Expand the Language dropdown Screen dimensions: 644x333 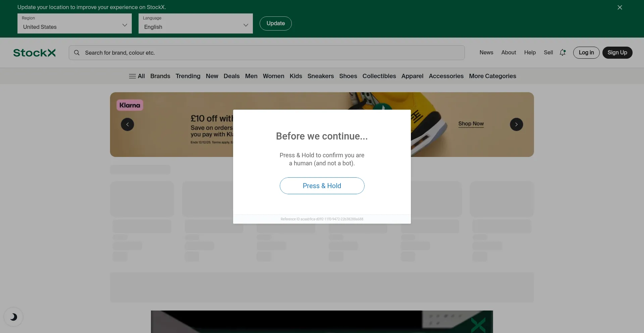pos(196,23)
